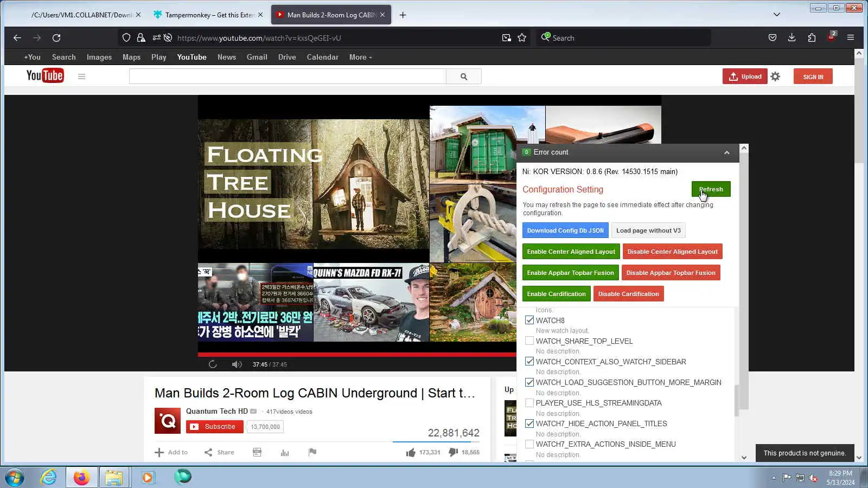Click Load page without V3
This screenshot has width=868, height=488.
point(648,230)
